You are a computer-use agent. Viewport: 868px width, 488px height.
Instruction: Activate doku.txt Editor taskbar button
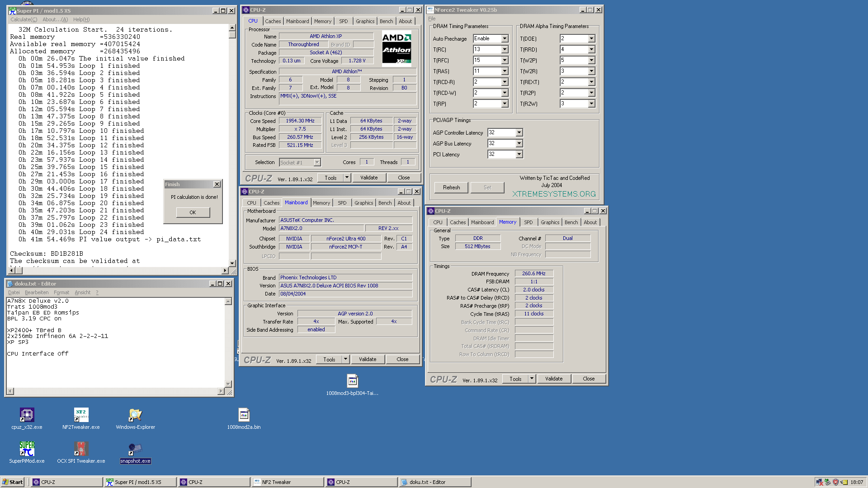click(435, 482)
